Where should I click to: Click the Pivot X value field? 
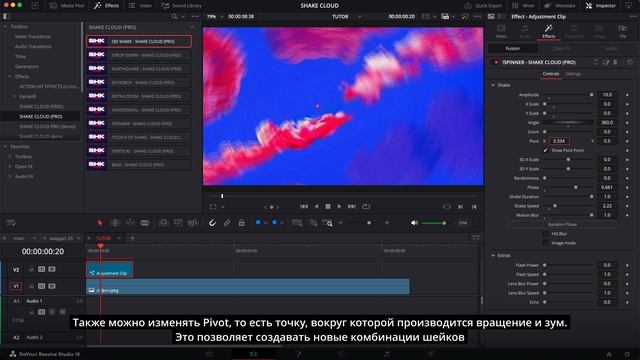click(559, 141)
